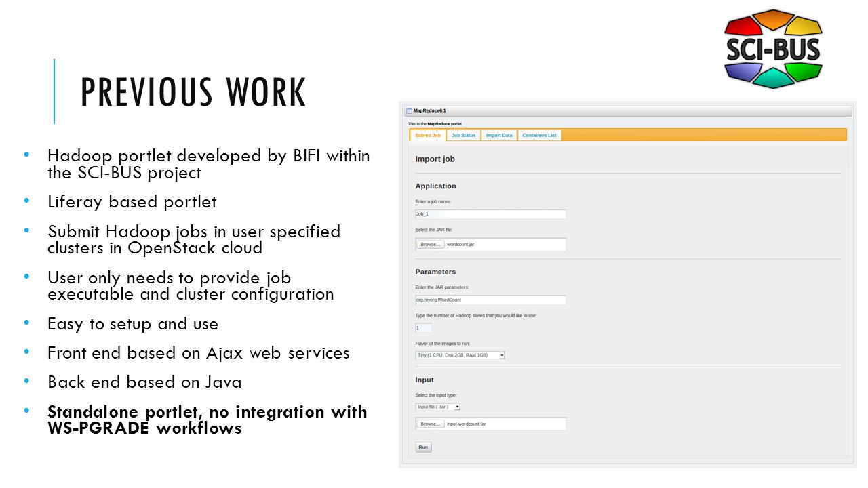Click the 'Liferay based portlet' bullet
Viewport: 868px width, 488px height.
point(132,202)
